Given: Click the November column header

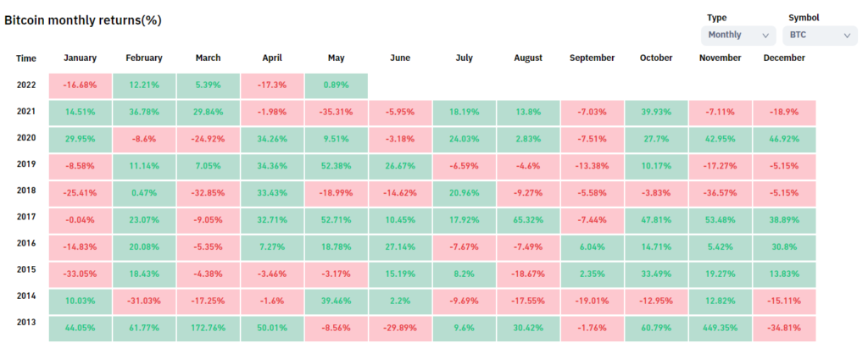Looking at the screenshot, I should pyautogui.click(x=720, y=58).
